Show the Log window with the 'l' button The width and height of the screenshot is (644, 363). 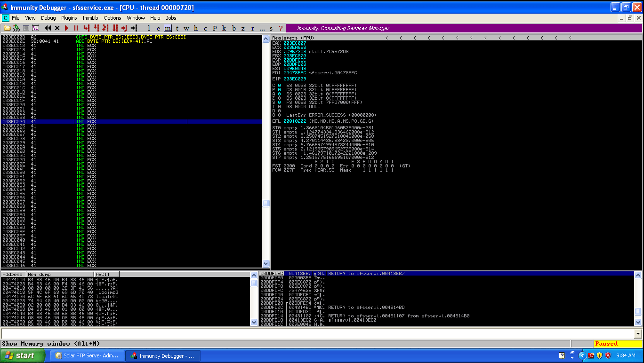(x=149, y=28)
